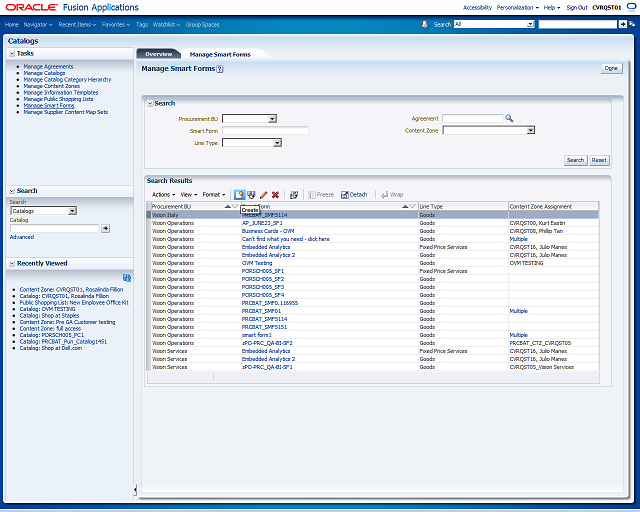Open the Recent Items menu
Viewport: 640px width, 512px height.
(x=77, y=24)
